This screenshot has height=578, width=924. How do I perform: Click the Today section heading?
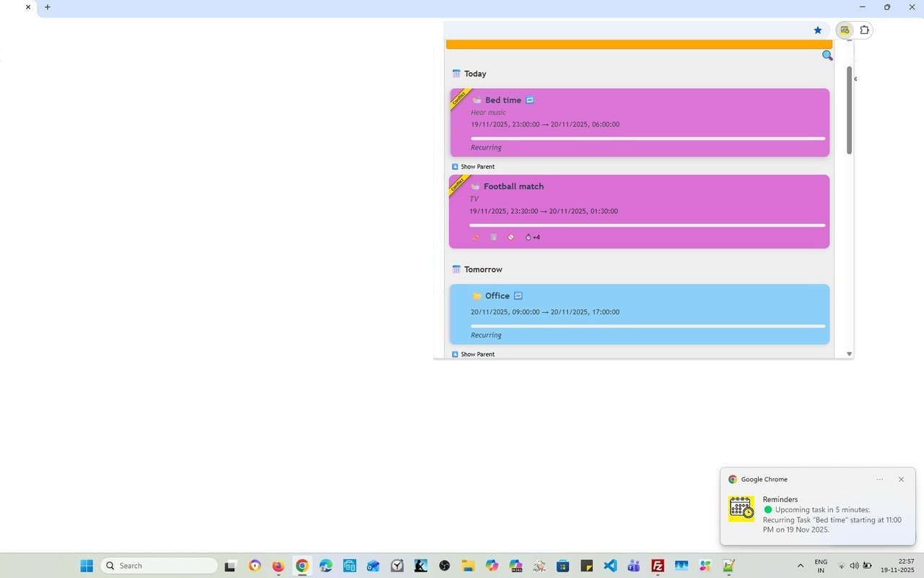coord(475,74)
